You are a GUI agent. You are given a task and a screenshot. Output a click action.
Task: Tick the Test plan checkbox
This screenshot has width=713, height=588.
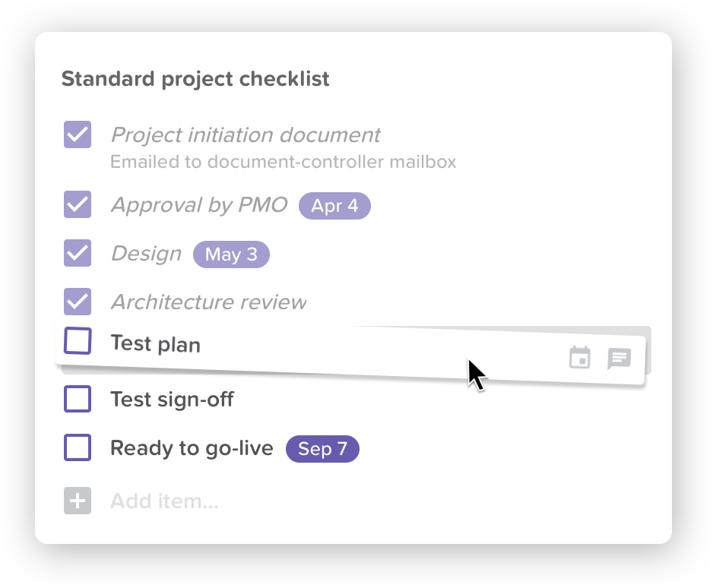(78, 340)
